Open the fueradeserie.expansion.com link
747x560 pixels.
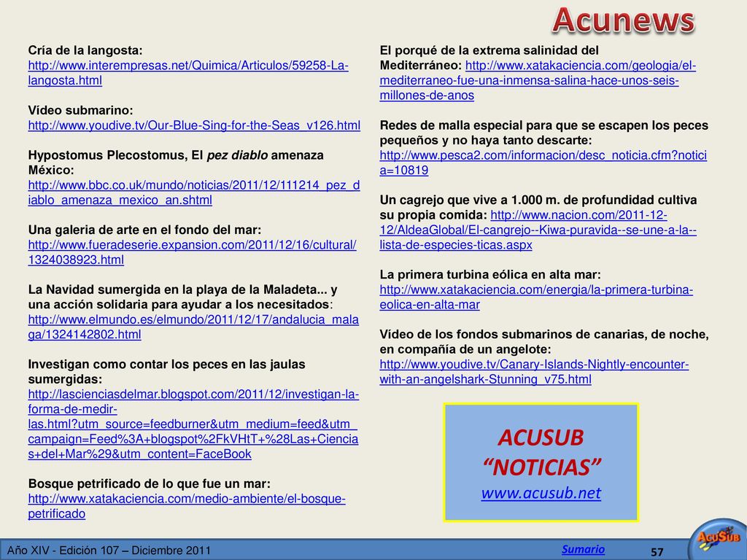tap(192, 252)
